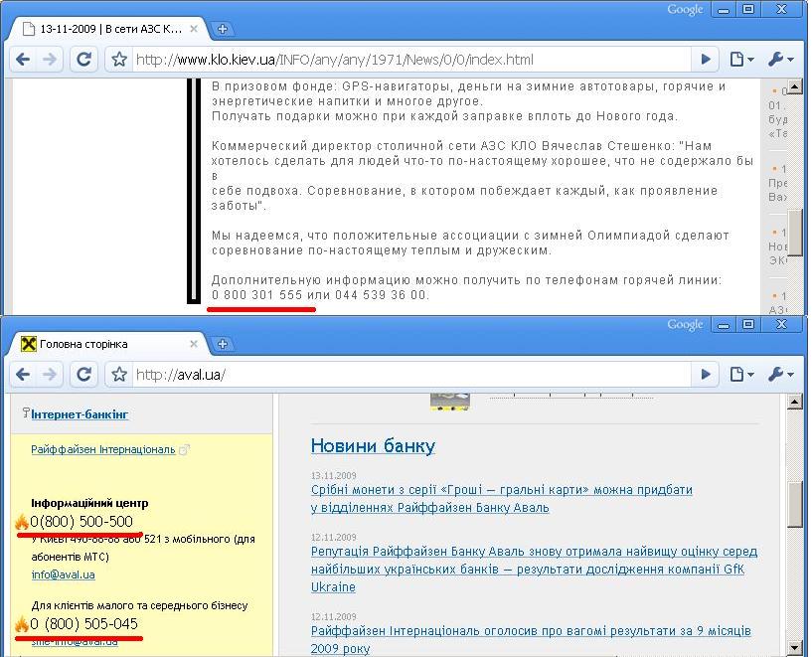
Task: Bookmark aval.ua page with star icon
Action: [x=119, y=375]
